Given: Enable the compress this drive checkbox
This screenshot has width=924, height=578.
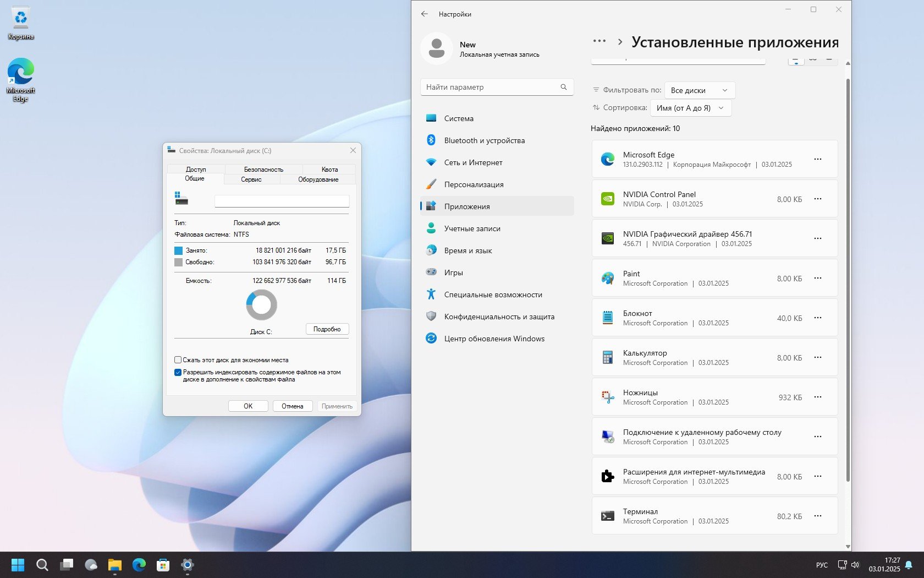Looking at the screenshot, I should pos(178,360).
